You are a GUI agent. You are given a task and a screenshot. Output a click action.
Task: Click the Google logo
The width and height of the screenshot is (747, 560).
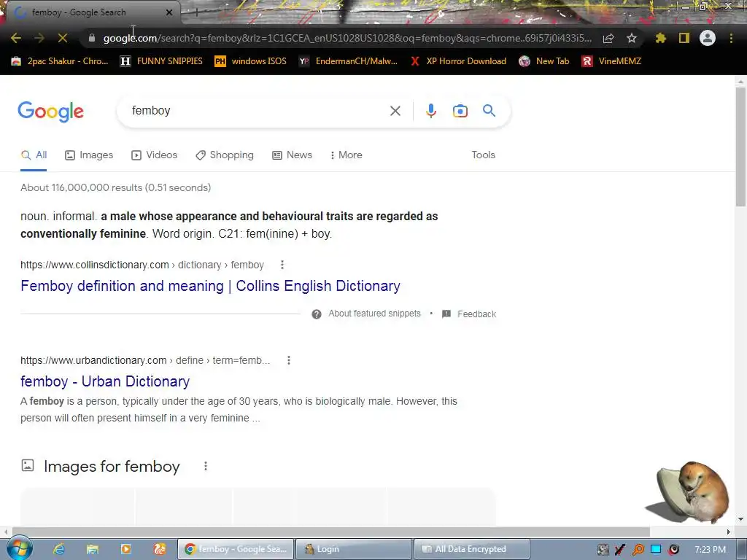click(51, 112)
